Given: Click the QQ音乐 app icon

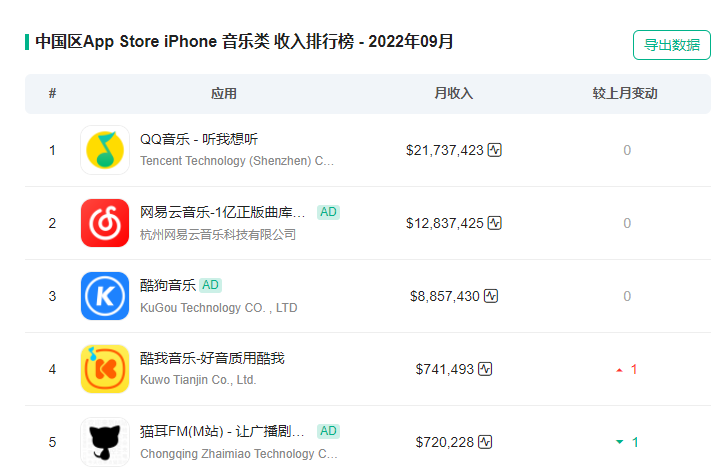Looking at the screenshot, I should pos(105,150).
